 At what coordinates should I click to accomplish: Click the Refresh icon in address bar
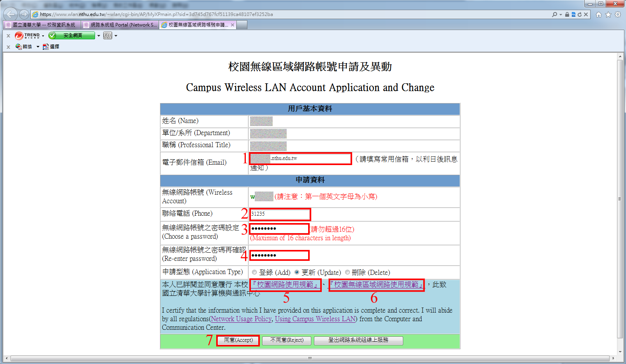580,14
